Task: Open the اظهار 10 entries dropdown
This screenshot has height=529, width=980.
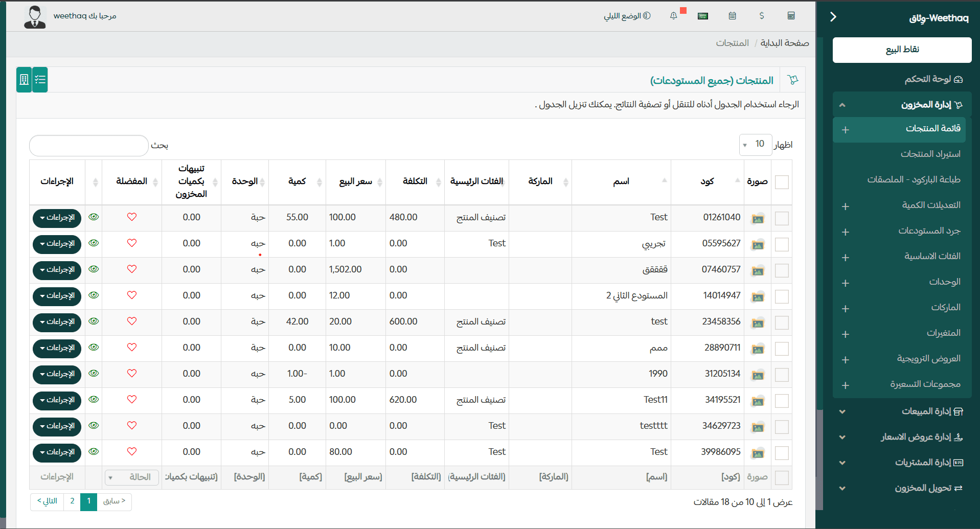Action: coord(756,145)
